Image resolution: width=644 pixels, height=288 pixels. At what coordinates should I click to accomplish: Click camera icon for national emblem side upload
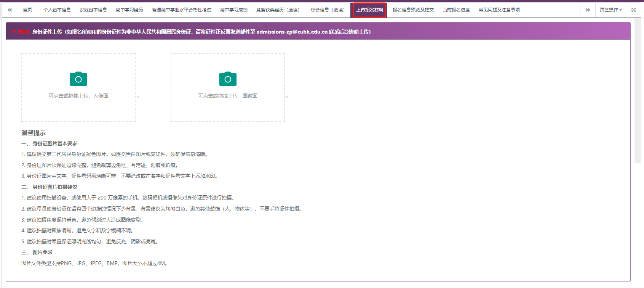coord(228,79)
